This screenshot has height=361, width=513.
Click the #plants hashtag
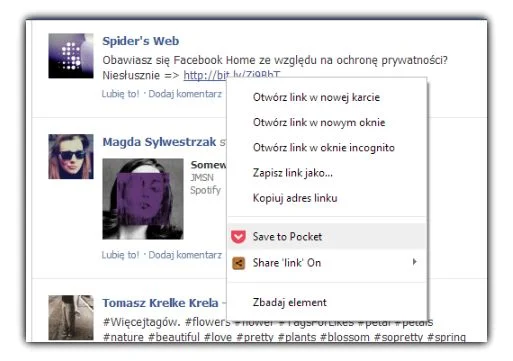click(x=297, y=337)
